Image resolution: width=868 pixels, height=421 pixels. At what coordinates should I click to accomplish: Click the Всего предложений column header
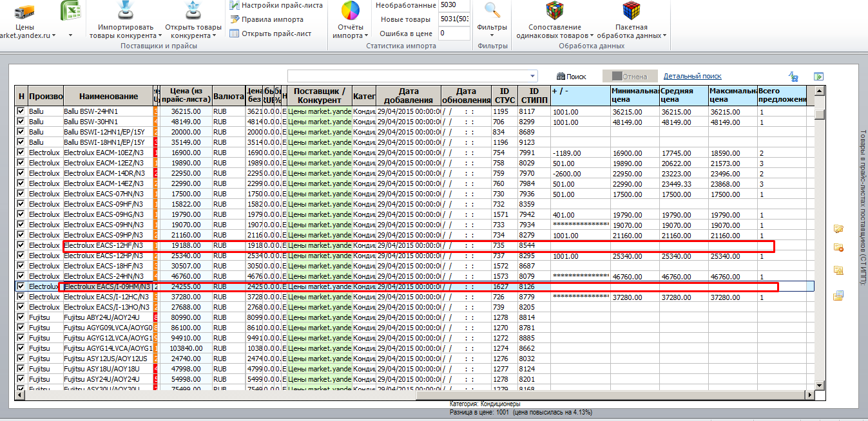tap(782, 96)
